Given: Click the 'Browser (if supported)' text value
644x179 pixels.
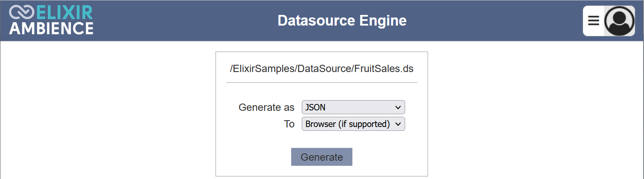Looking at the screenshot, I should point(348,124).
